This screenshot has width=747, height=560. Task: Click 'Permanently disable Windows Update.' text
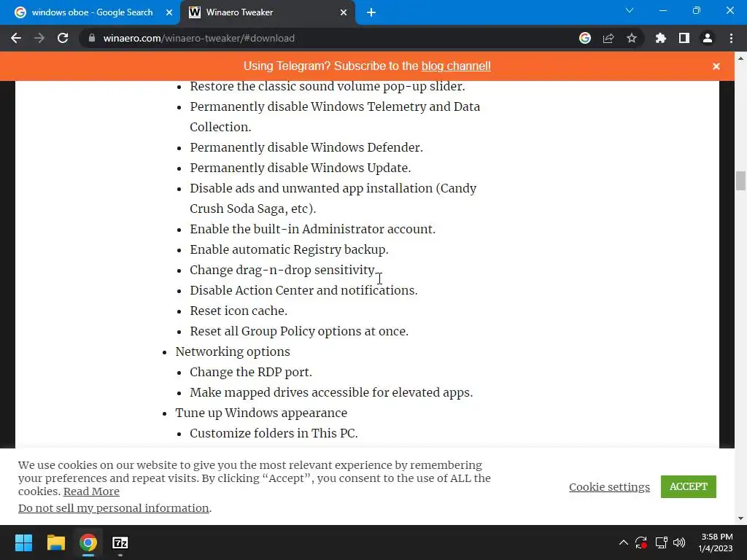(300, 168)
